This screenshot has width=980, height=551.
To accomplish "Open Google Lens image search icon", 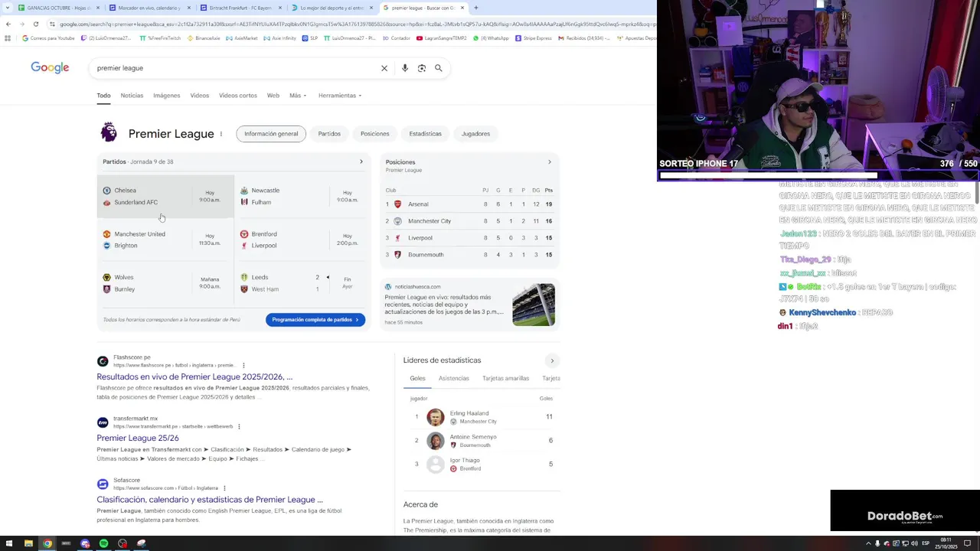I will pyautogui.click(x=422, y=68).
